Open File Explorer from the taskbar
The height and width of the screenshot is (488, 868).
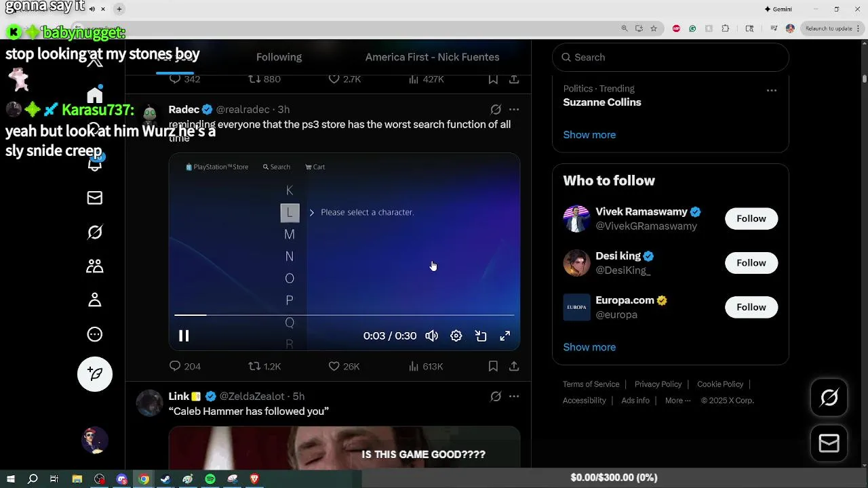pos(77,479)
